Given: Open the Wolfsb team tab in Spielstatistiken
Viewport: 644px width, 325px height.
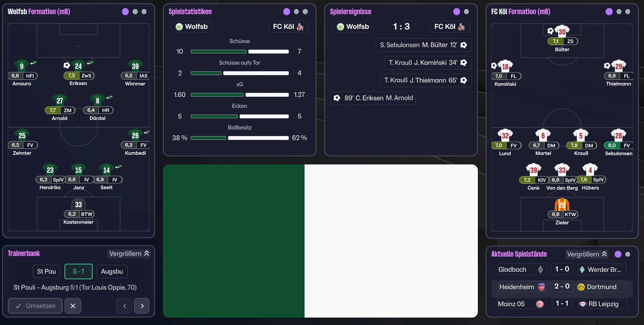Looking at the screenshot, I should pos(192,27).
